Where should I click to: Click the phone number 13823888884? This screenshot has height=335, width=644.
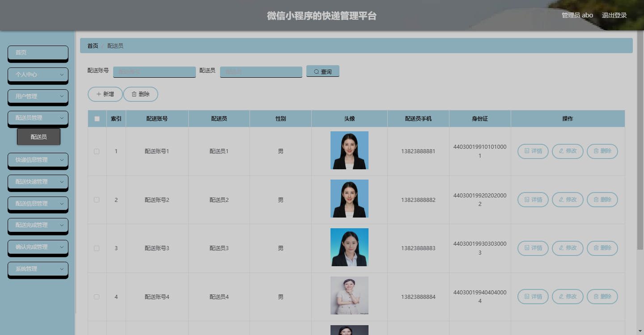click(418, 297)
